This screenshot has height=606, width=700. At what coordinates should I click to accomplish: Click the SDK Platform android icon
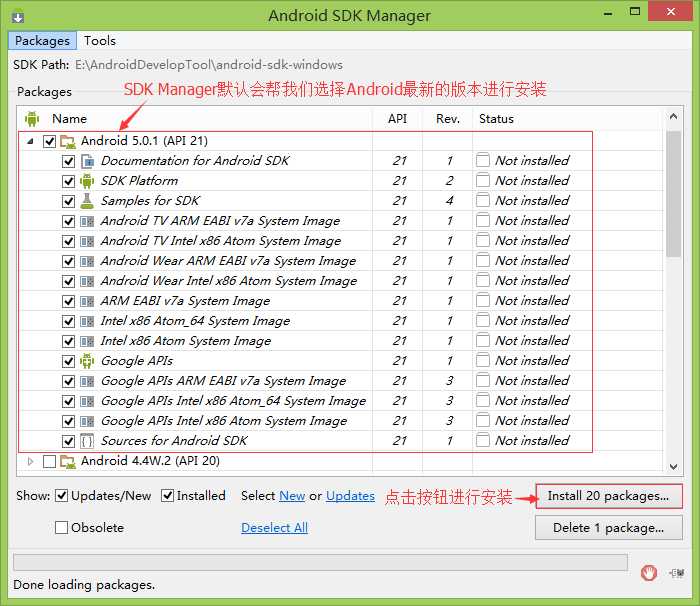pos(88,181)
